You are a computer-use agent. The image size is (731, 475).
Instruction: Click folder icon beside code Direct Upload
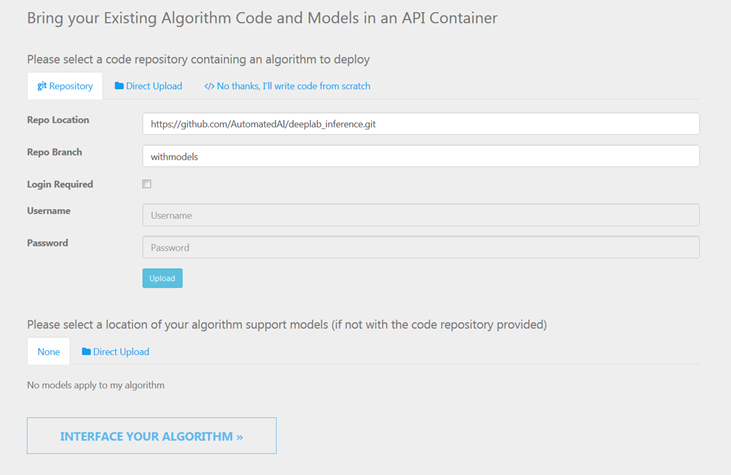pyautogui.click(x=119, y=86)
